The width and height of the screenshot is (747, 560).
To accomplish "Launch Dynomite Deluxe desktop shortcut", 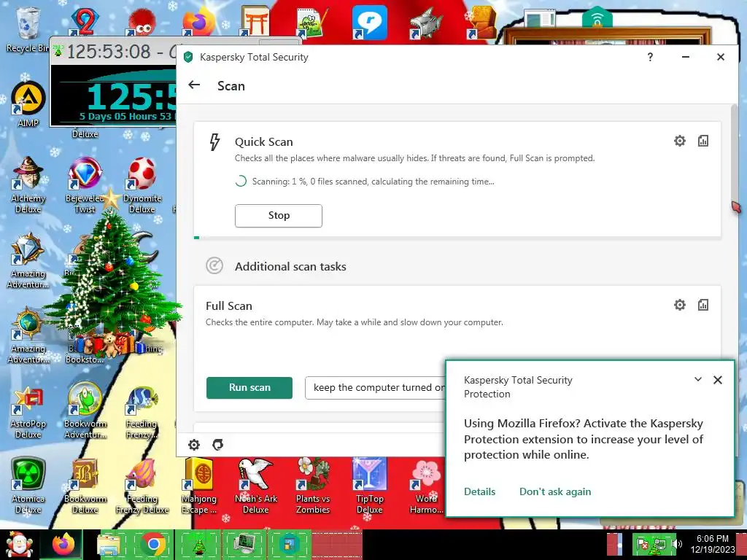I will click(x=142, y=184).
